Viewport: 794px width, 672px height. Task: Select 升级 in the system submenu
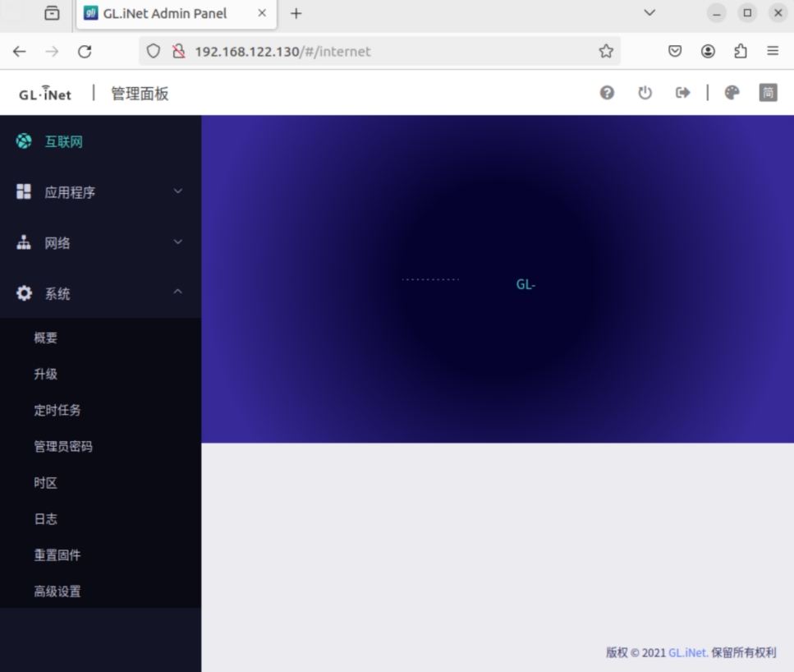pos(46,374)
